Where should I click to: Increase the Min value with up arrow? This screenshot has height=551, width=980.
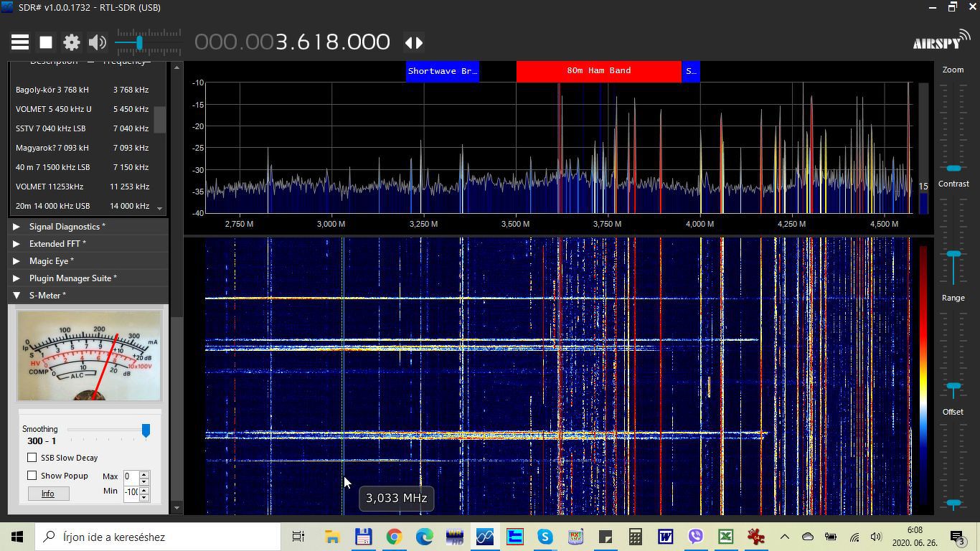point(144,489)
